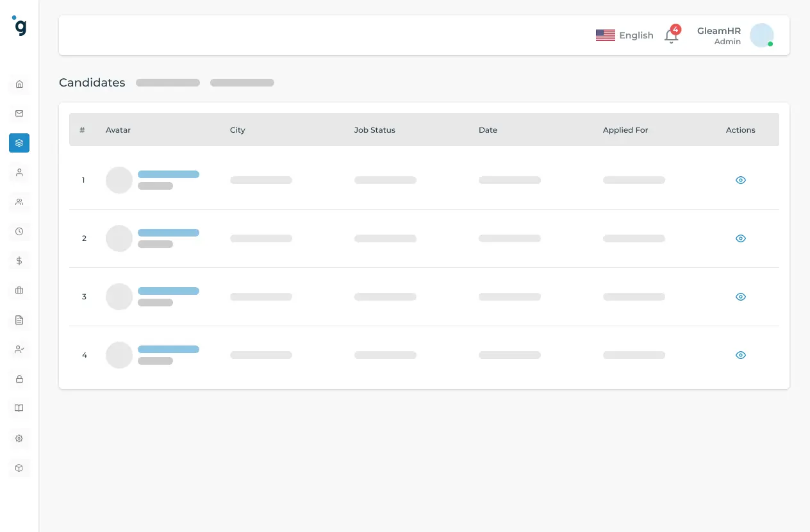Open the dollar sign icon in sidebar

[x=19, y=261]
